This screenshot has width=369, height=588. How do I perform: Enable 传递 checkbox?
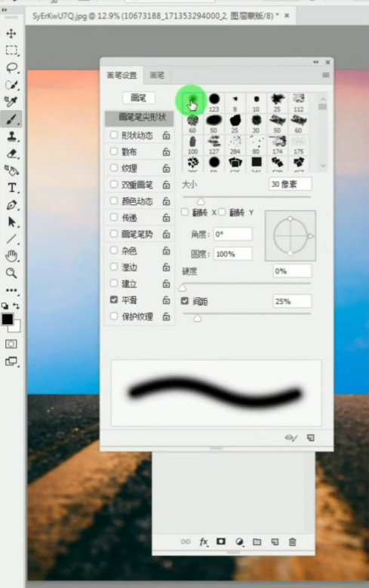point(114,217)
